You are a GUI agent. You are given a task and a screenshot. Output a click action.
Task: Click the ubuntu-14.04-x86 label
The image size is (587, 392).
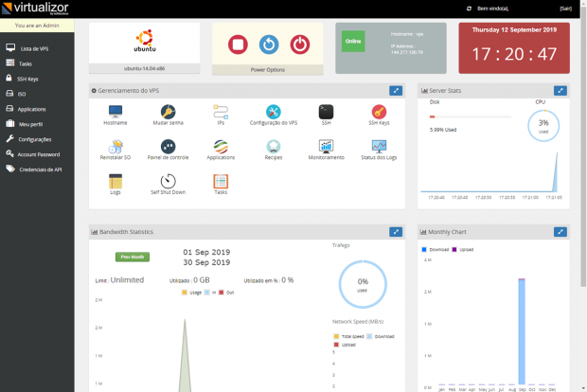coord(145,68)
